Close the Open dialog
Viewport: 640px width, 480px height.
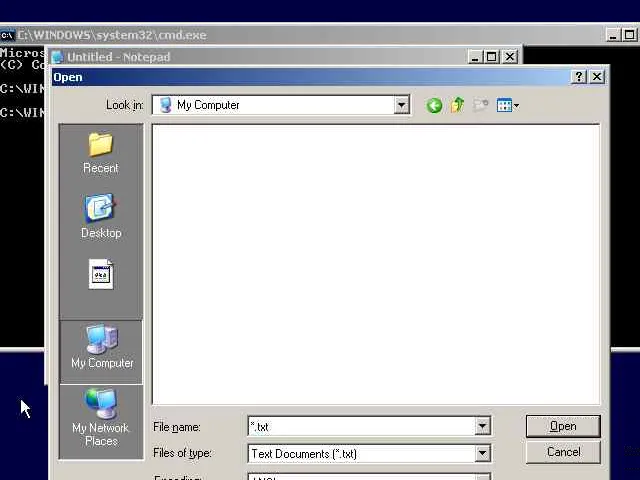pyautogui.click(x=597, y=77)
